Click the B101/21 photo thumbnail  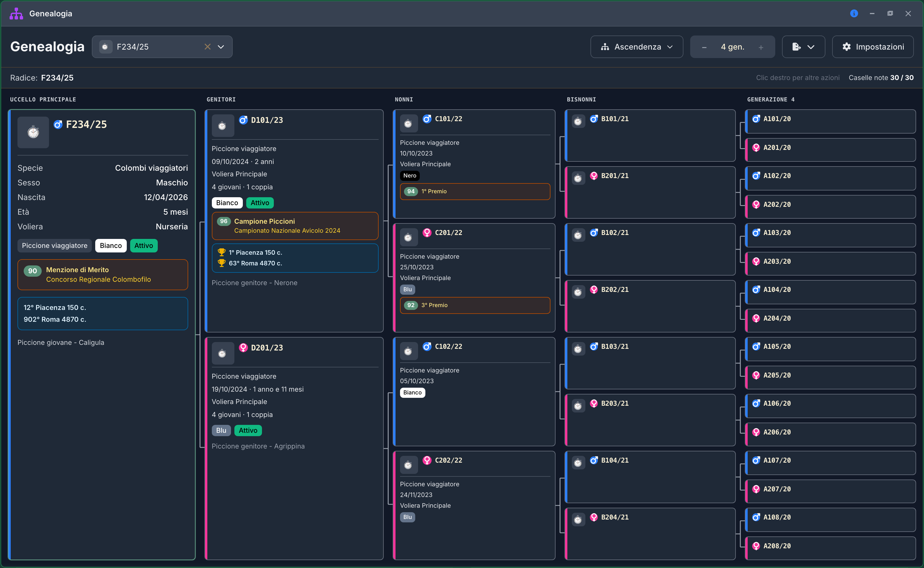coord(578,121)
